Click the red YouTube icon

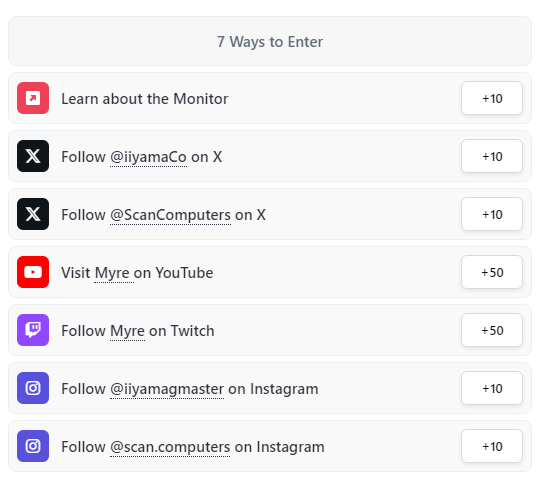click(x=33, y=272)
